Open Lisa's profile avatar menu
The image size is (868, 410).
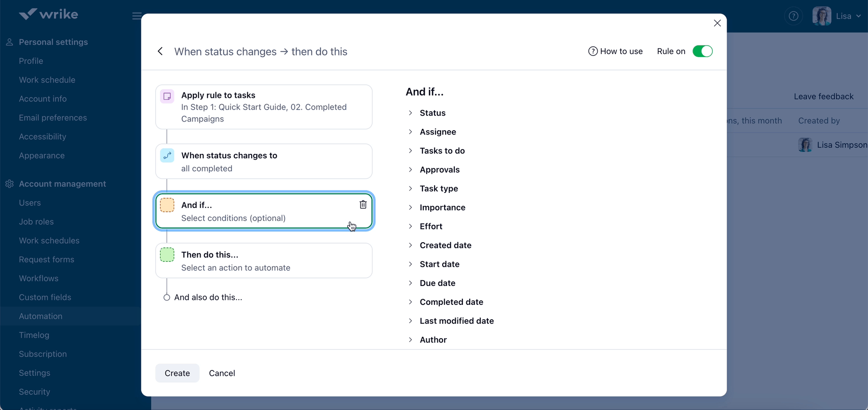[821, 16]
